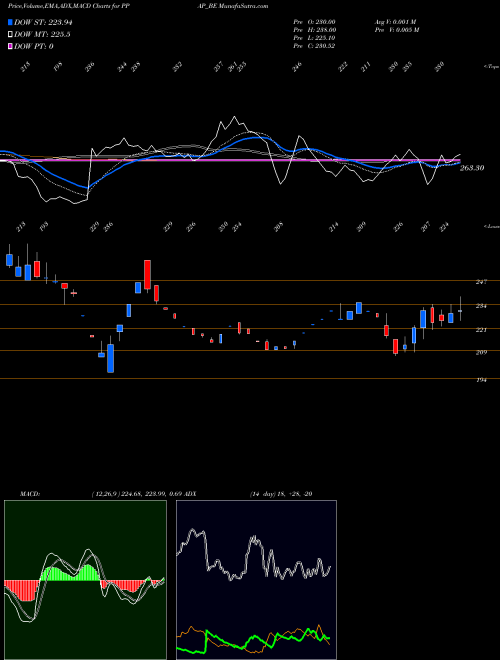This screenshot has width=500, height=660.
Task: Click the 194 price level label
Action: click(x=481, y=380)
